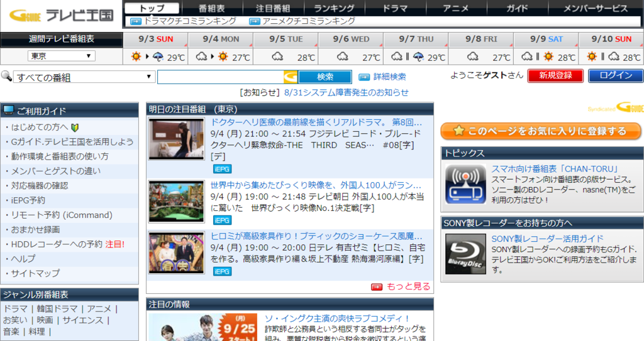Open the 有吉ゼミ program thumbnail
Viewport: 644px width, 341px height.
pyautogui.click(x=177, y=252)
